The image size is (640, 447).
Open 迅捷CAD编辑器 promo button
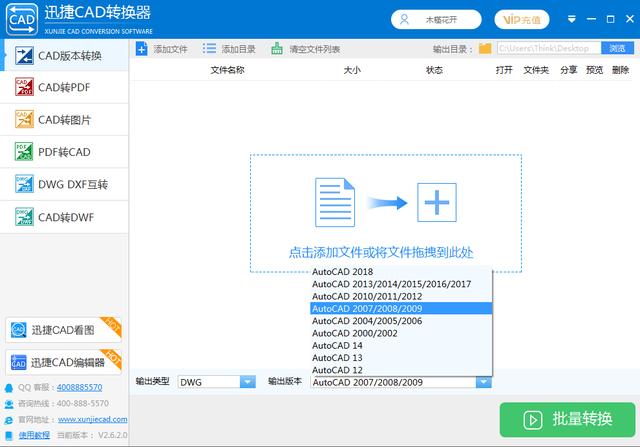pos(63,362)
